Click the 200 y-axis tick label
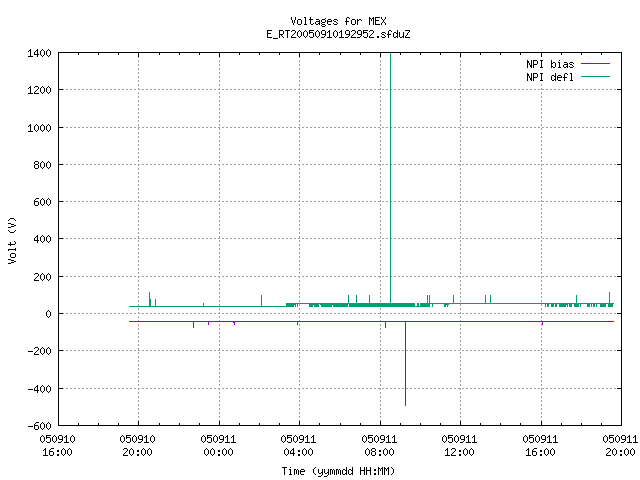The image size is (640, 480). tap(42, 277)
